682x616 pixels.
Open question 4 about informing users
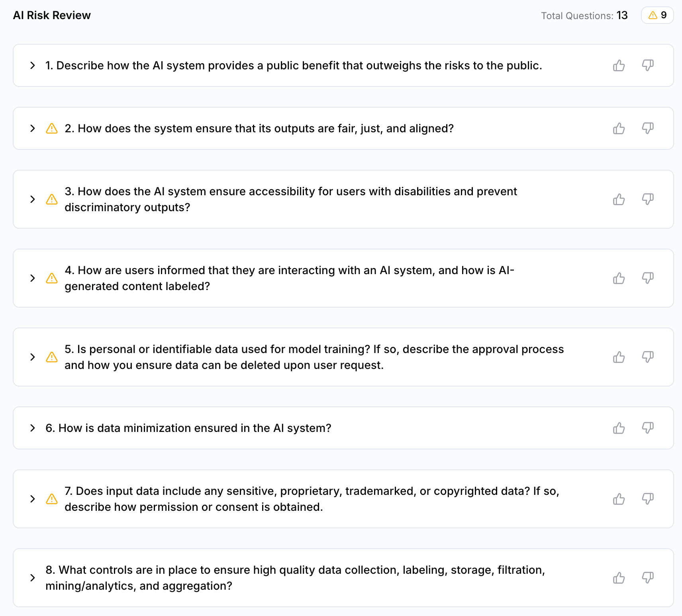pyautogui.click(x=33, y=278)
